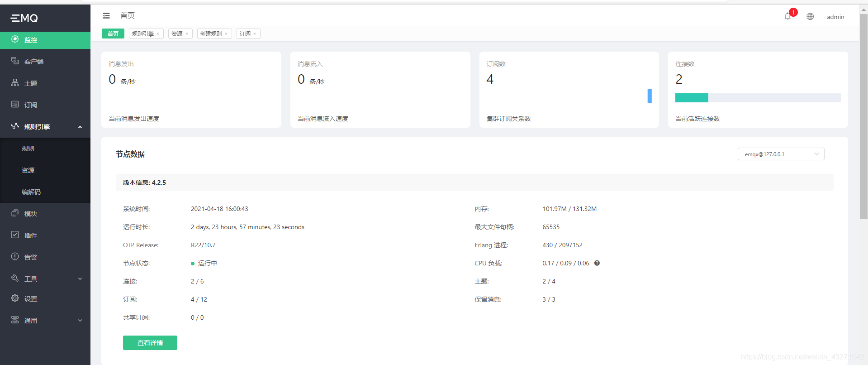
Task: Click the EMQ logo
Action: (24, 18)
